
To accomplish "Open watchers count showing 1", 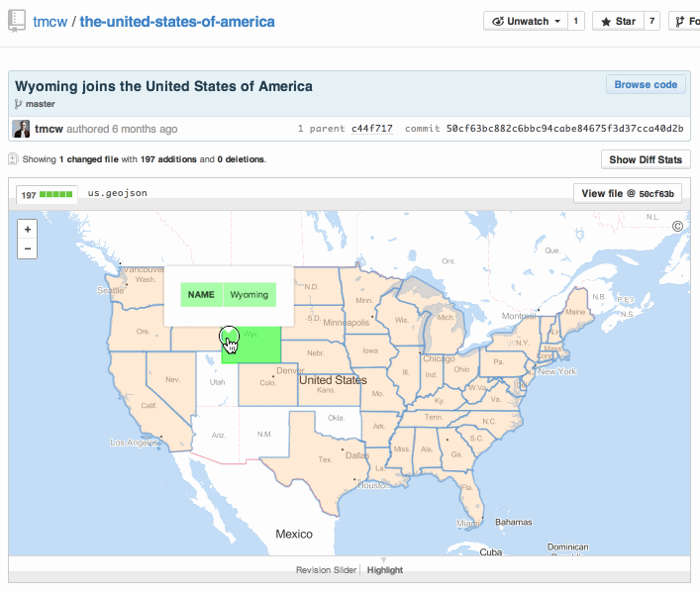I will pos(576,21).
